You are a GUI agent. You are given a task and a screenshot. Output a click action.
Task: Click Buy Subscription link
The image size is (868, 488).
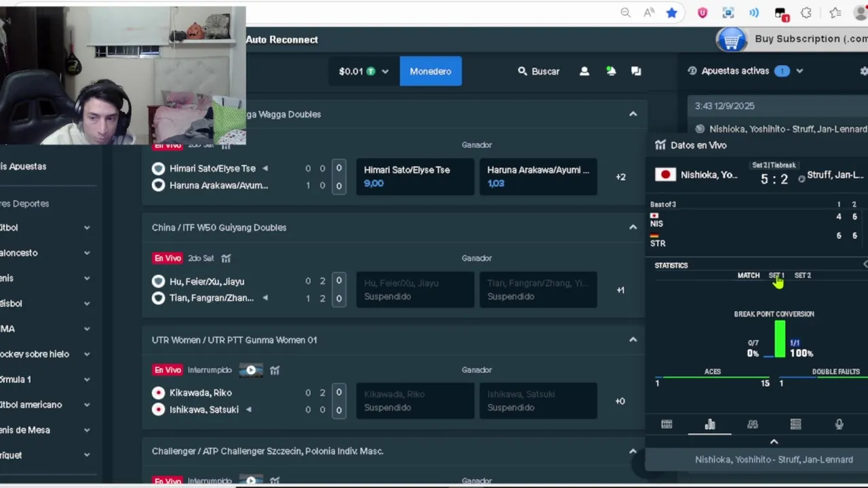coord(811,39)
